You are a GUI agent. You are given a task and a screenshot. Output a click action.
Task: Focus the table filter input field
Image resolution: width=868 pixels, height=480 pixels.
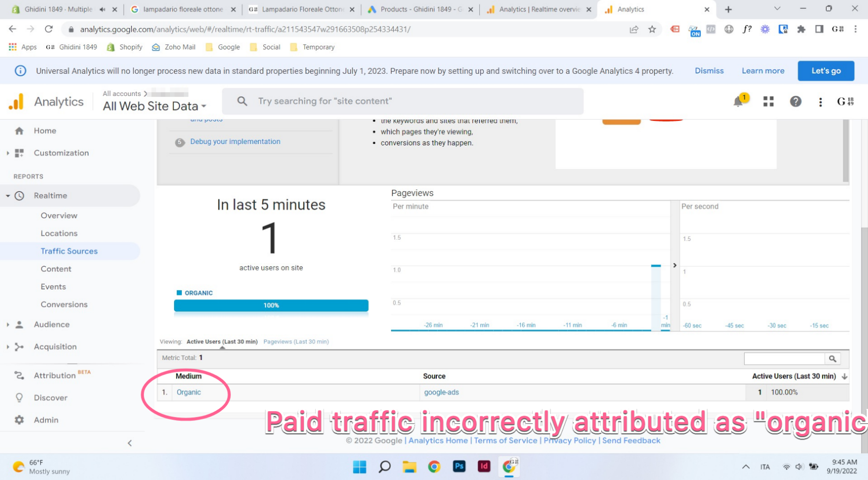pyautogui.click(x=784, y=359)
